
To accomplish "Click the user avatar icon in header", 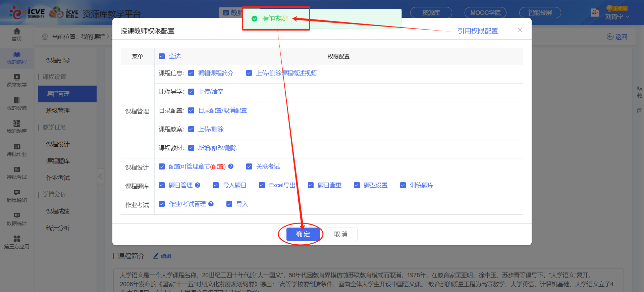I will click(x=595, y=13).
